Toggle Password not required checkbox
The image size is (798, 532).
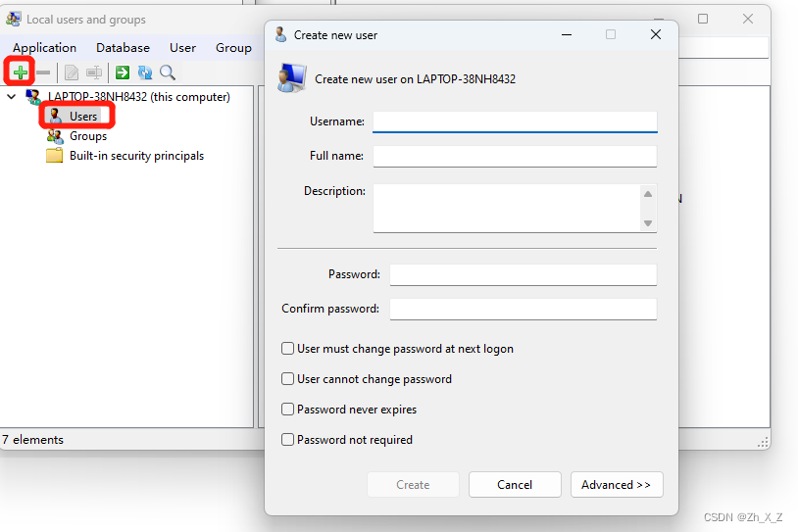click(288, 440)
